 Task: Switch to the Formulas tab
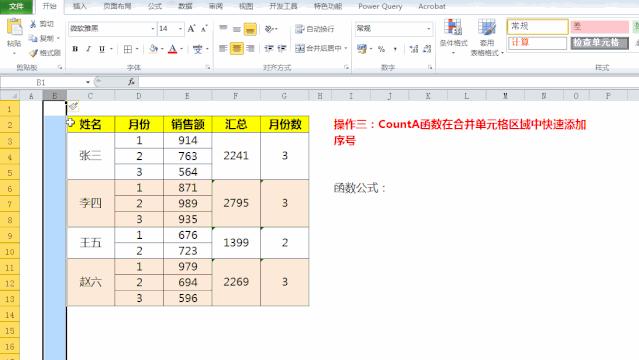(155, 6)
